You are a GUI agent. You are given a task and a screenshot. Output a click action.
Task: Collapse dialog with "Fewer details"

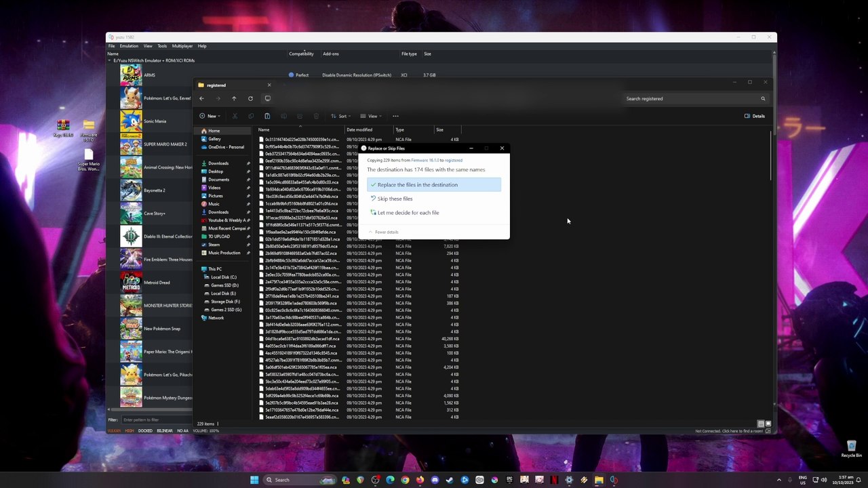click(x=383, y=232)
